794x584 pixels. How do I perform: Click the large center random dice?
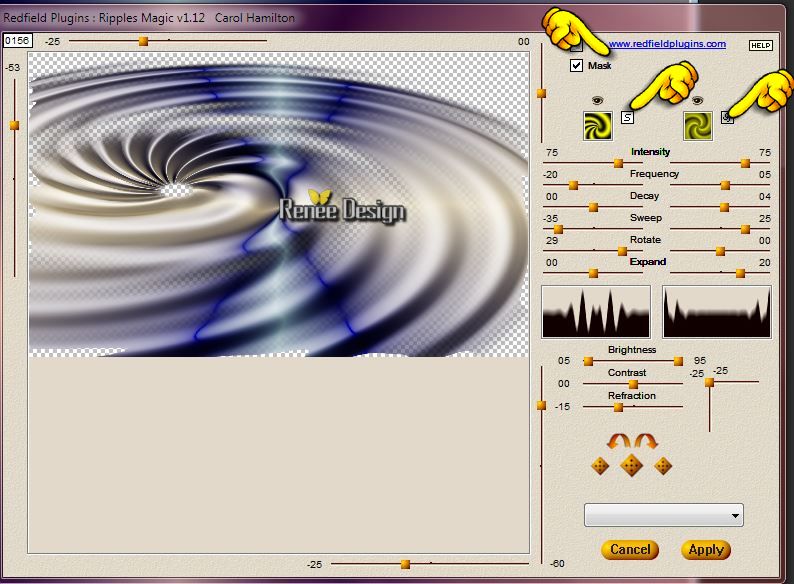click(631, 465)
